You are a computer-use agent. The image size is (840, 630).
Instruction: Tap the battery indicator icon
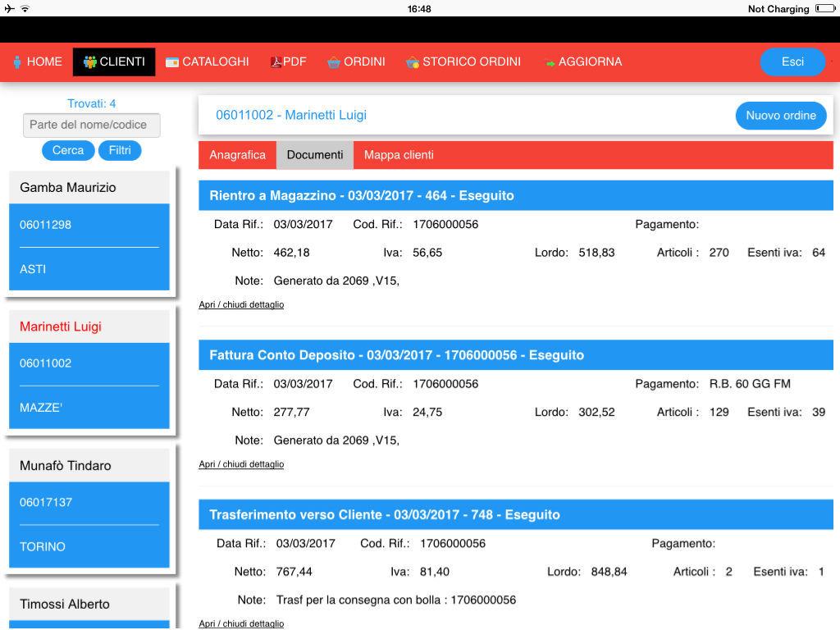coord(824,8)
